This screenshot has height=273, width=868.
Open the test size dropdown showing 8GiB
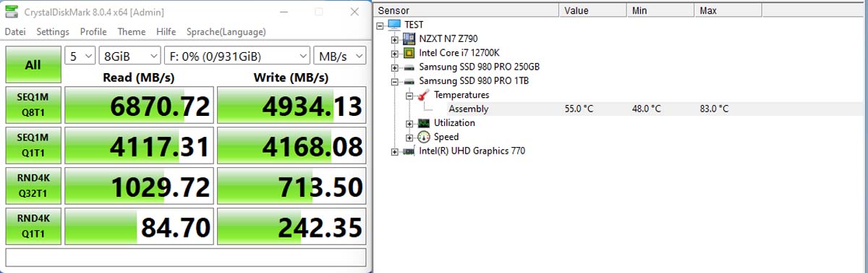click(x=130, y=56)
